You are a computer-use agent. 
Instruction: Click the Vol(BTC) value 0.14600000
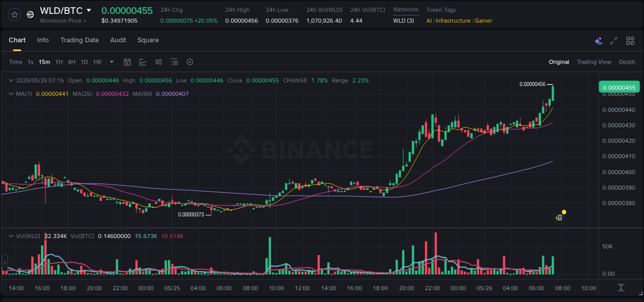pos(114,236)
